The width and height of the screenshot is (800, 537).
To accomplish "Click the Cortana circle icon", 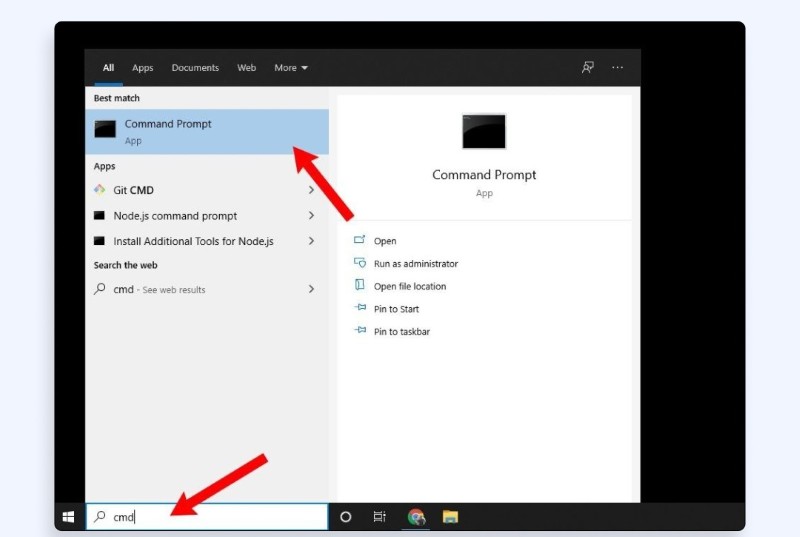I will click(346, 517).
